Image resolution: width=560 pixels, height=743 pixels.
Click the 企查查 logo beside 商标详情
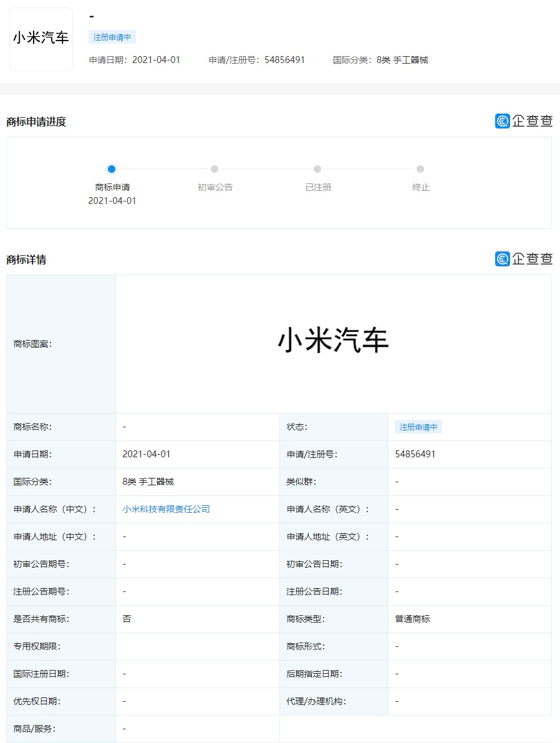pyautogui.click(x=524, y=259)
